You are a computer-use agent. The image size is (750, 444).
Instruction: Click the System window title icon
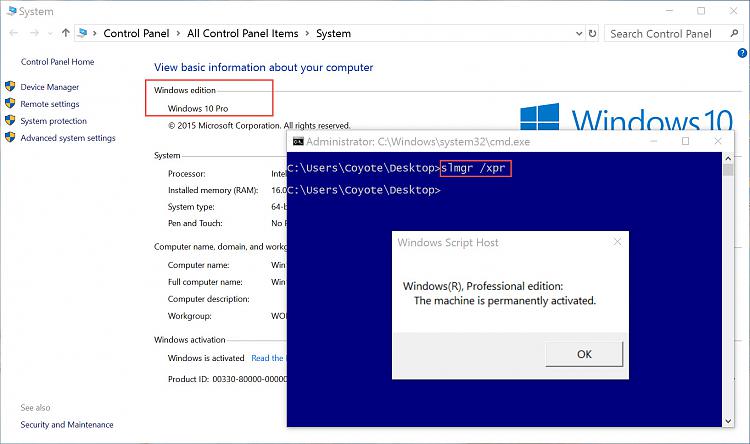point(11,11)
